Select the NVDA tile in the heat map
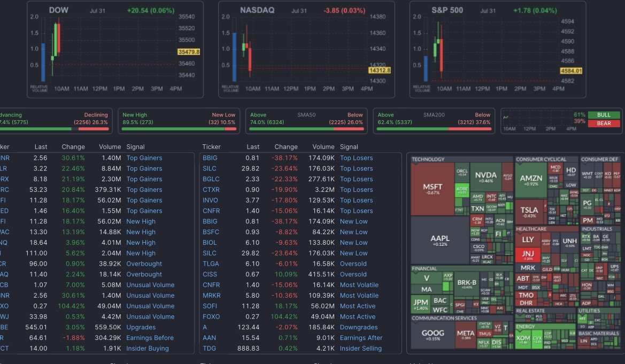Screen dimensions: 625x364 [485, 177]
